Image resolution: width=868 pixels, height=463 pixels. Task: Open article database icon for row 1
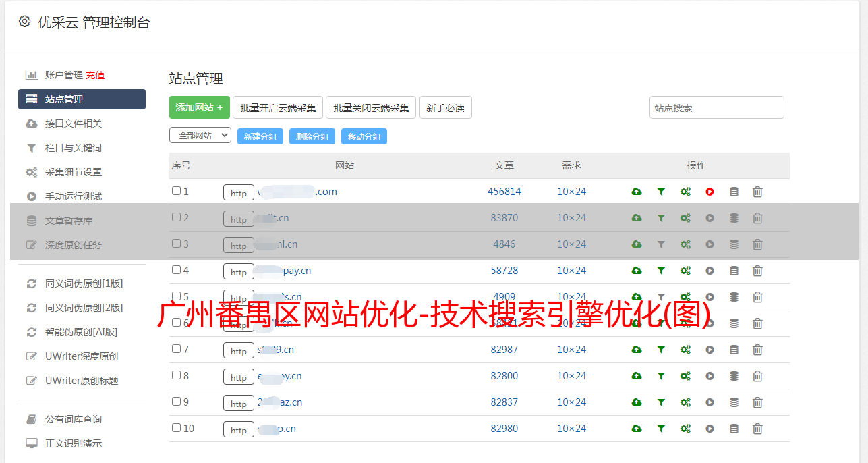[734, 192]
